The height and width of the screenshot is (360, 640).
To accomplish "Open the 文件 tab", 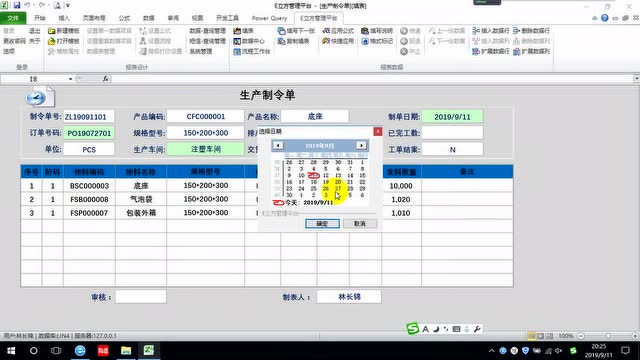I will [x=13, y=18].
